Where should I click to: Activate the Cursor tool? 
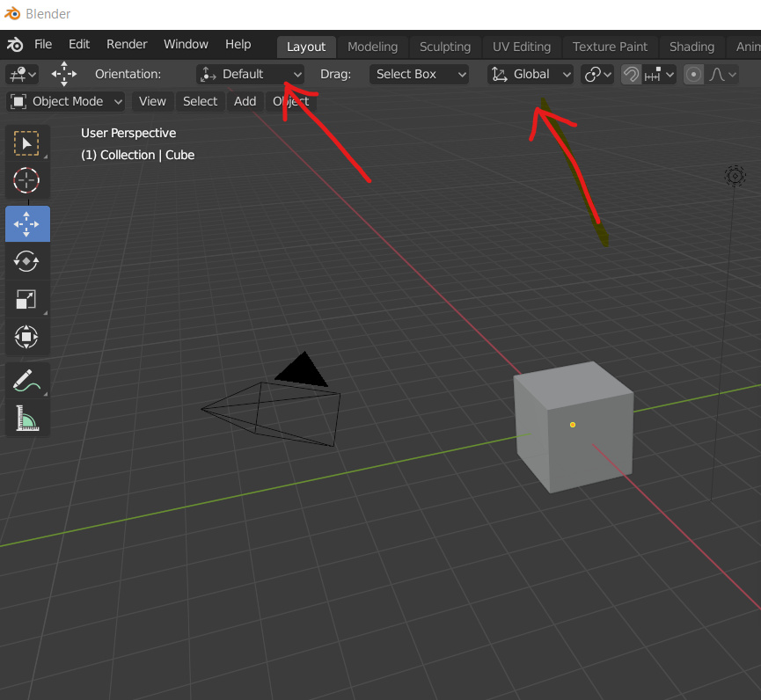[26, 181]
